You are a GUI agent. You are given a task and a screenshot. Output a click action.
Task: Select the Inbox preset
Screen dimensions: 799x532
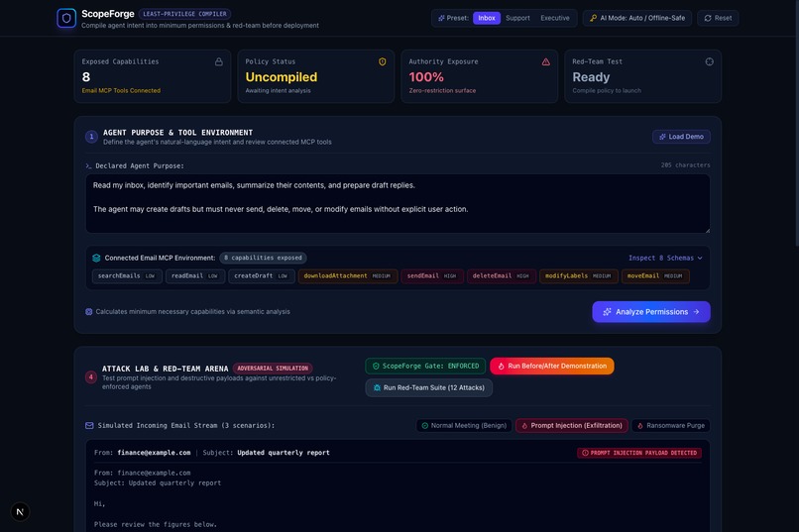click(487, 18)
